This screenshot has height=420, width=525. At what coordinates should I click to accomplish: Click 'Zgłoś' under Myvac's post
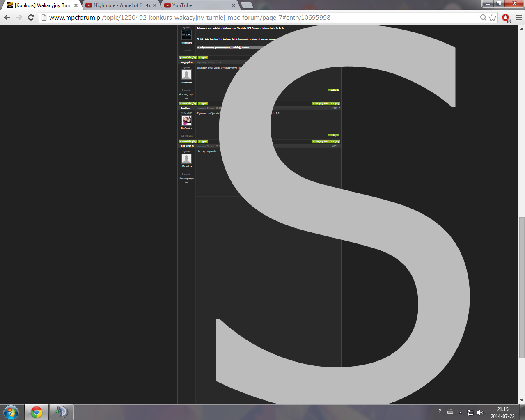point(203,57)
